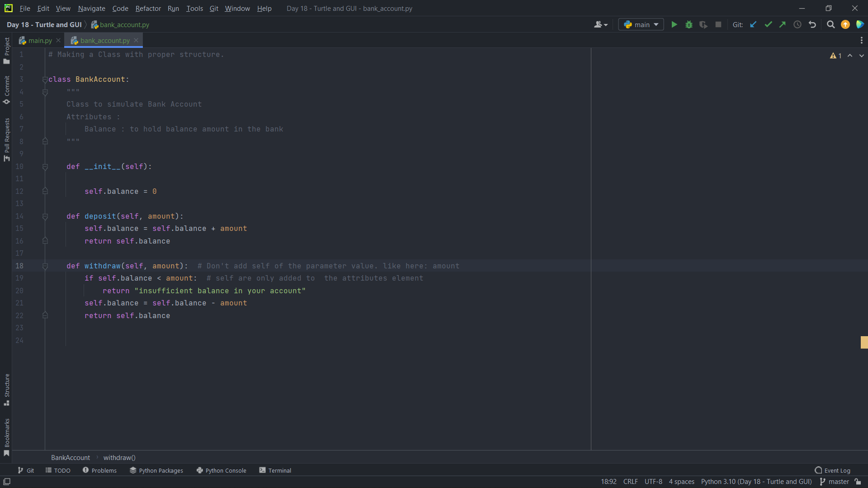Open the Code With Me user icon
This screenshot has width=868, height=488.
(601, 24)
